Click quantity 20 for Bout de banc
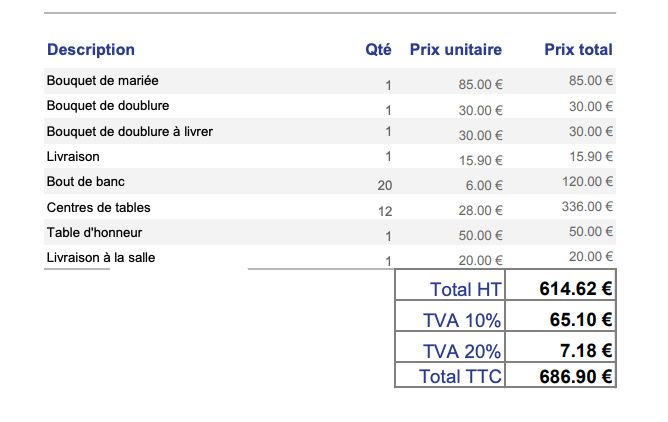The image size is (668, 422). (x=385, y=185)
